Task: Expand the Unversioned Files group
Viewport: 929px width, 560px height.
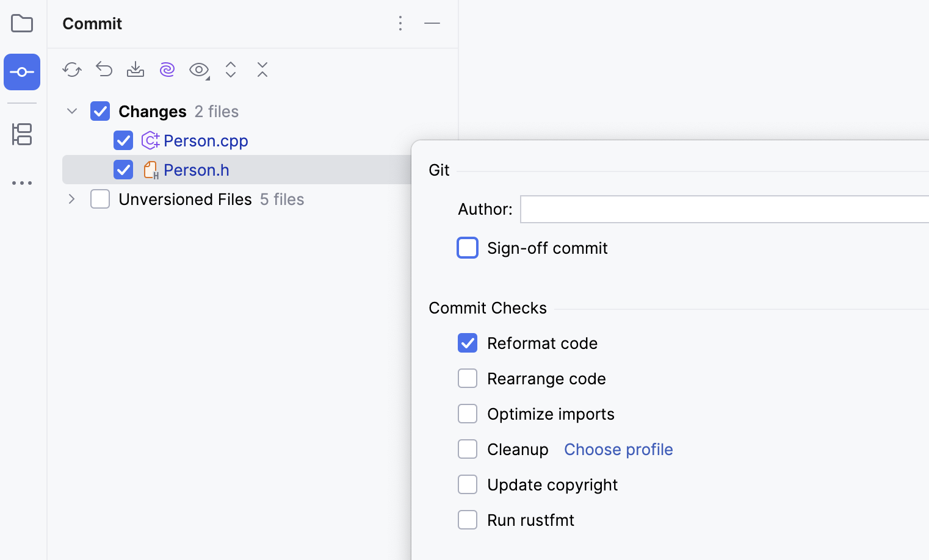Action: tap(71, 199)
